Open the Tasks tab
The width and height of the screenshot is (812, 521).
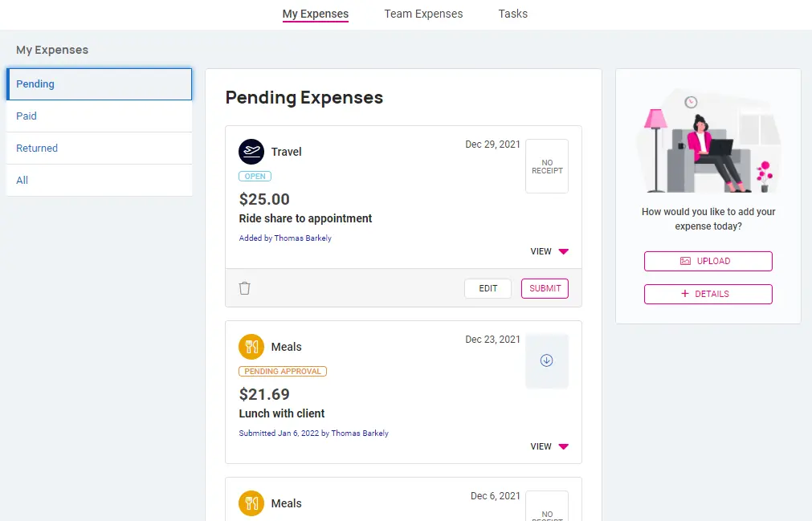[512, 14]
